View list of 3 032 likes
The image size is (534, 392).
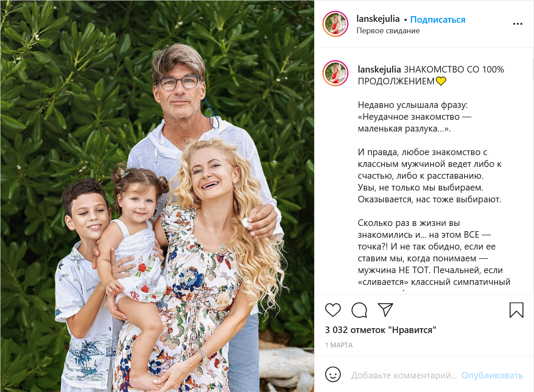point(381,330)
